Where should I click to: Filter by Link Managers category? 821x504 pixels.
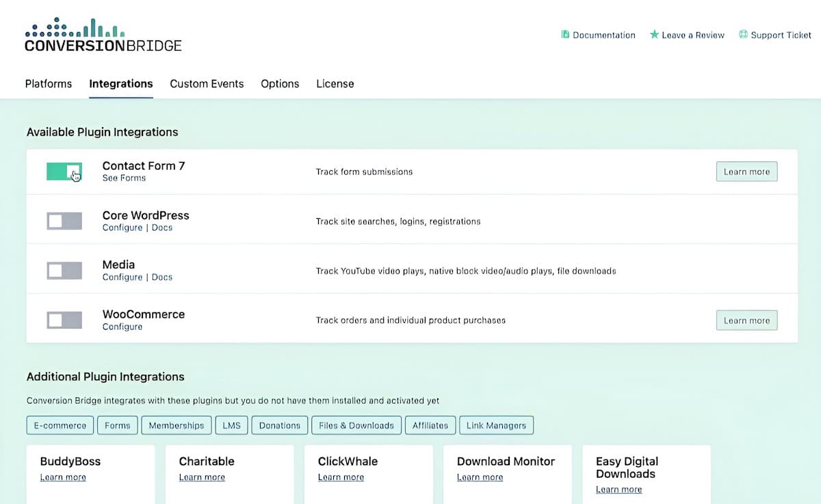click(497, 425)
